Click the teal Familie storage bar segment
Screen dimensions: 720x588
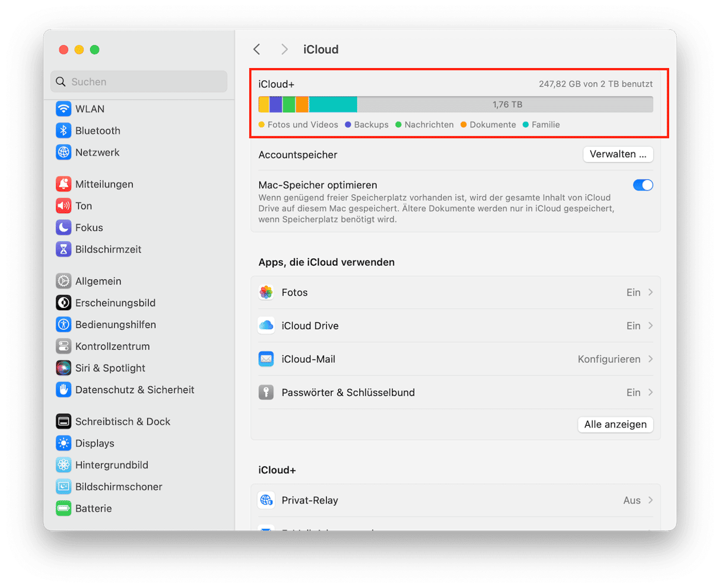tap(333, 105)
